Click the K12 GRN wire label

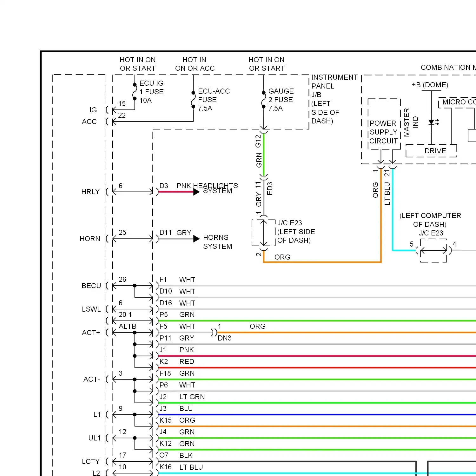tap(177, 444)
